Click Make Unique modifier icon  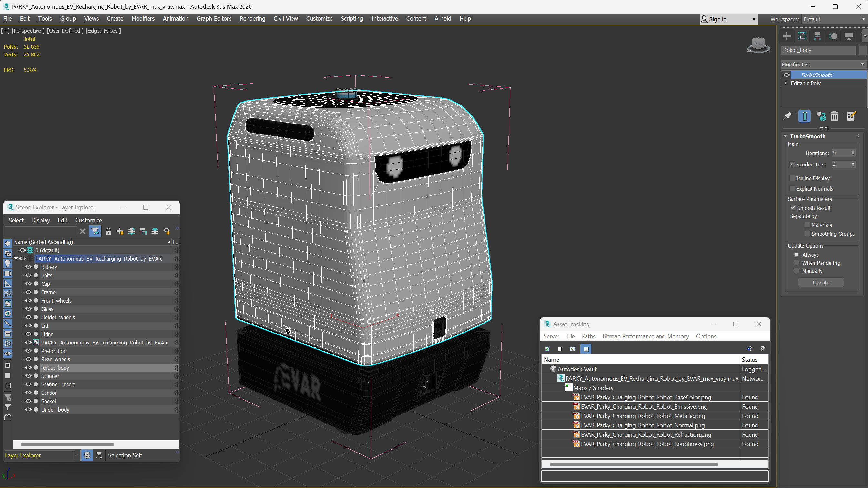point(821,116)
